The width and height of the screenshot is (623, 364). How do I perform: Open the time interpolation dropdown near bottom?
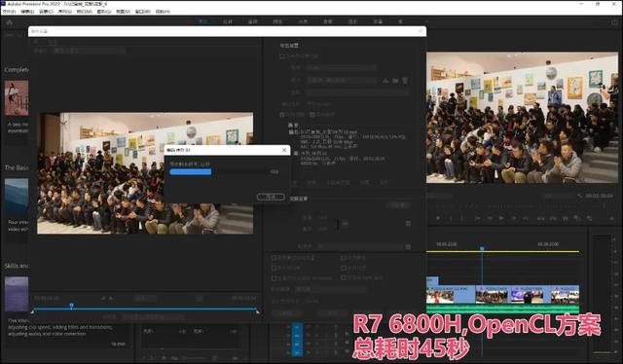[330, 289]
